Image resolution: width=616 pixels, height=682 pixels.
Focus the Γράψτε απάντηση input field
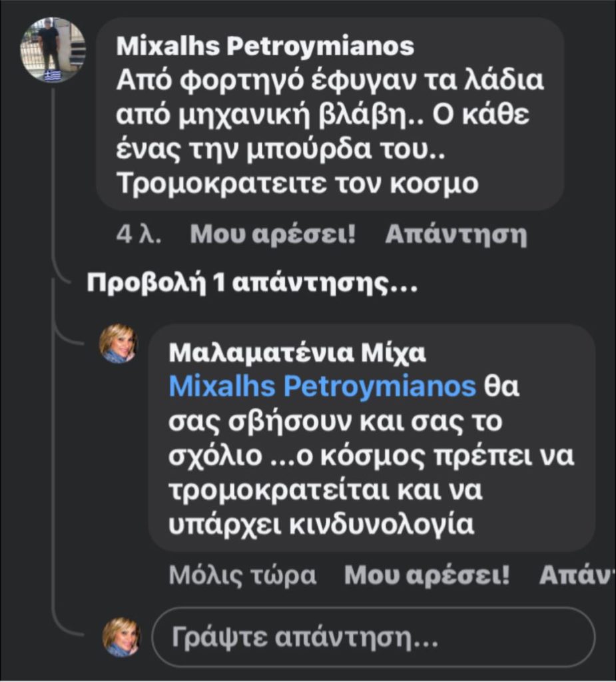tap(373, 638)
